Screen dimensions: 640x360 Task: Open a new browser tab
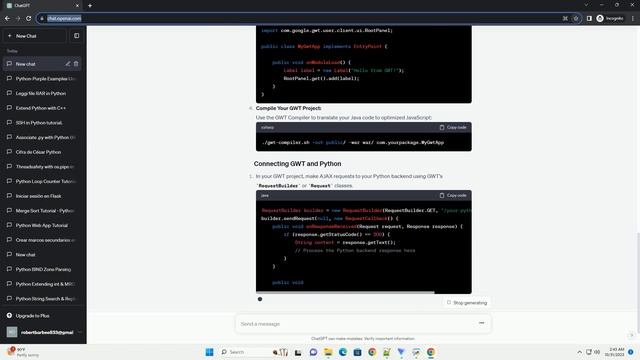[x=90, y=6]
